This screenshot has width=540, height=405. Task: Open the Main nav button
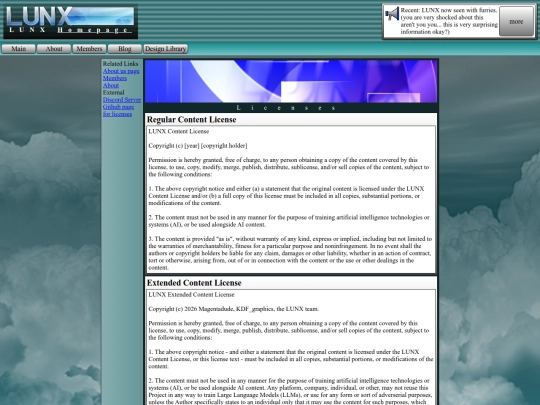pos(19,49)
